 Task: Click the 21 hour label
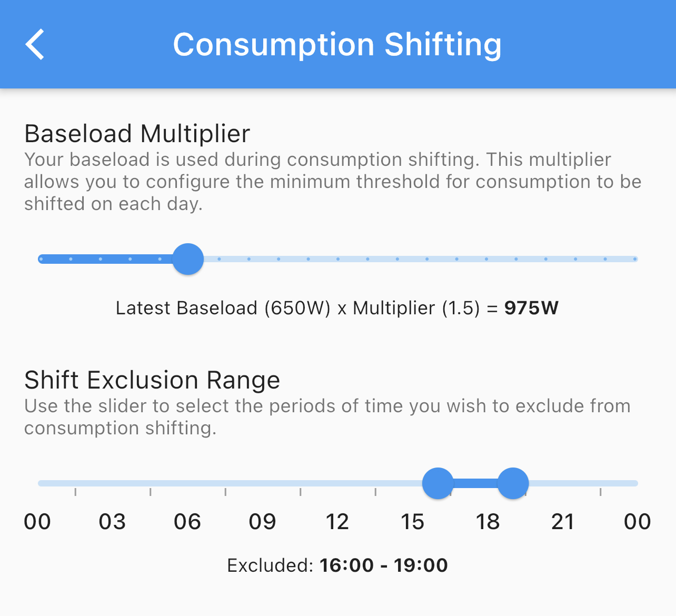click(562, 522)
